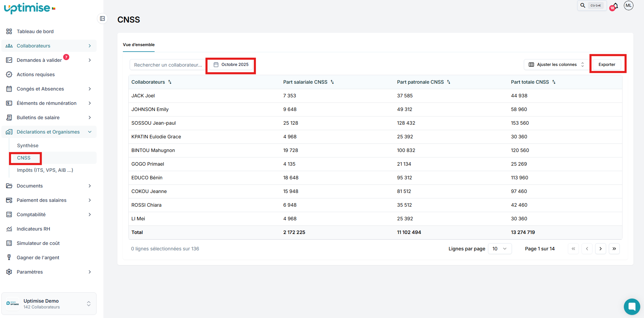Click the Simulateur de coût icon
The height and width of the screenshot is (318, 644).
click(9, 243)
